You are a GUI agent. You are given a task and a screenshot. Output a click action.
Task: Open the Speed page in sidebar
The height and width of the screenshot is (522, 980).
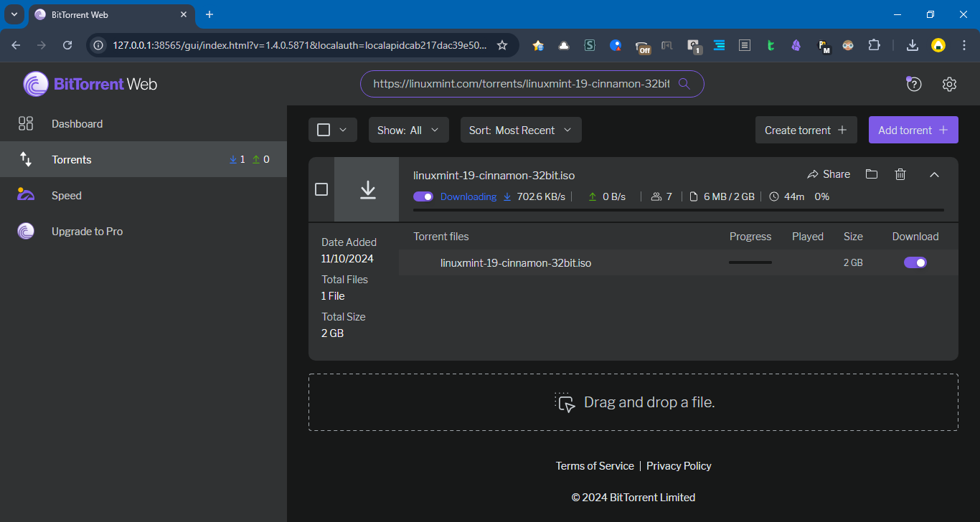pos(143,195)
